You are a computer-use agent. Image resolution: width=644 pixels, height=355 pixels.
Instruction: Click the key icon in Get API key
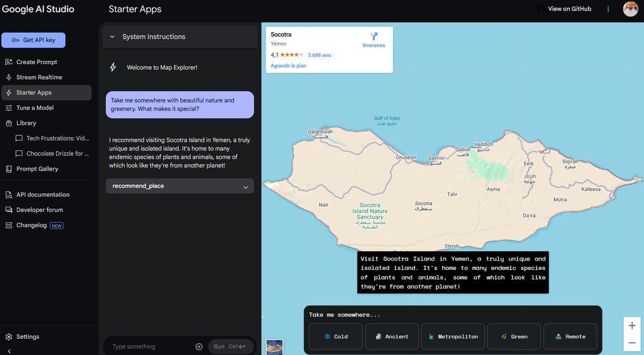[x=16, y=40]
